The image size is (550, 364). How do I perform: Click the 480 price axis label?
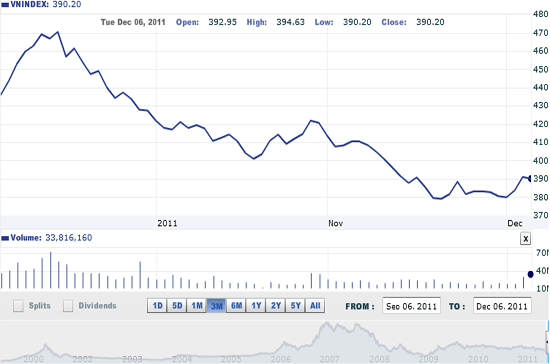(x=541, y=14)
